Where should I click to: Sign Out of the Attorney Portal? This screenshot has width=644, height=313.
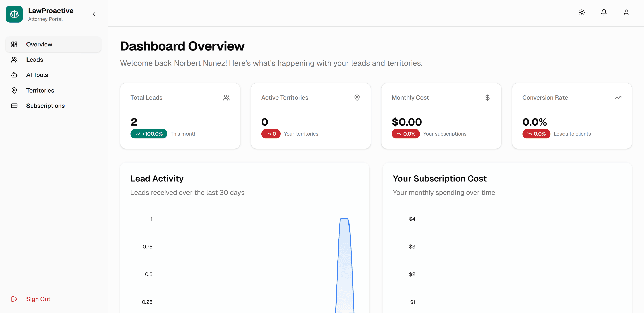tap(38, 299)
